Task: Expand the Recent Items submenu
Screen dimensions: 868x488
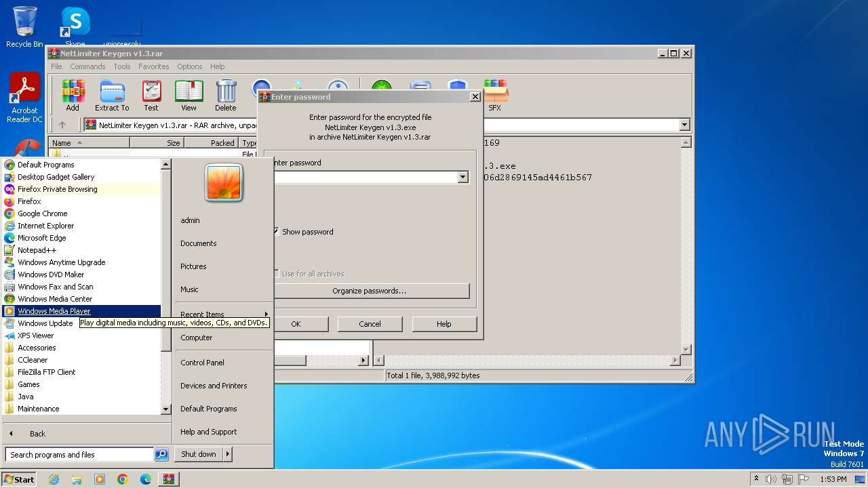Action: [x=223, y=314]
